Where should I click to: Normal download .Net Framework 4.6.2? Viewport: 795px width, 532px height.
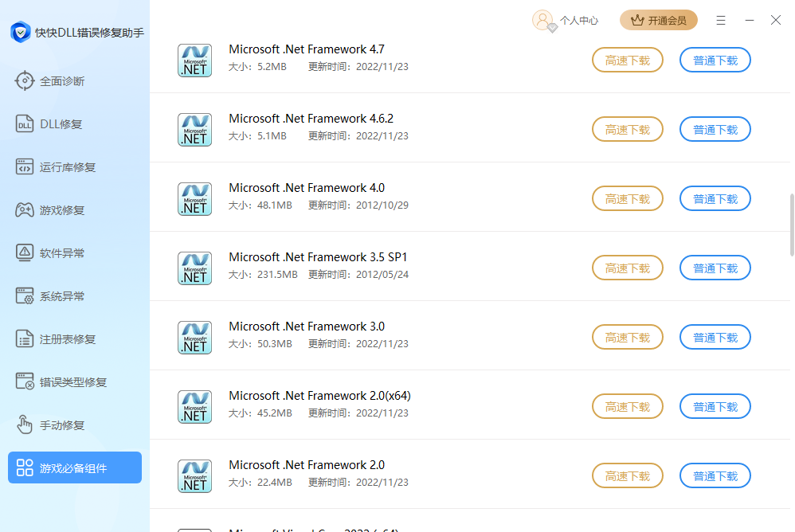click(x=715, y=130)
